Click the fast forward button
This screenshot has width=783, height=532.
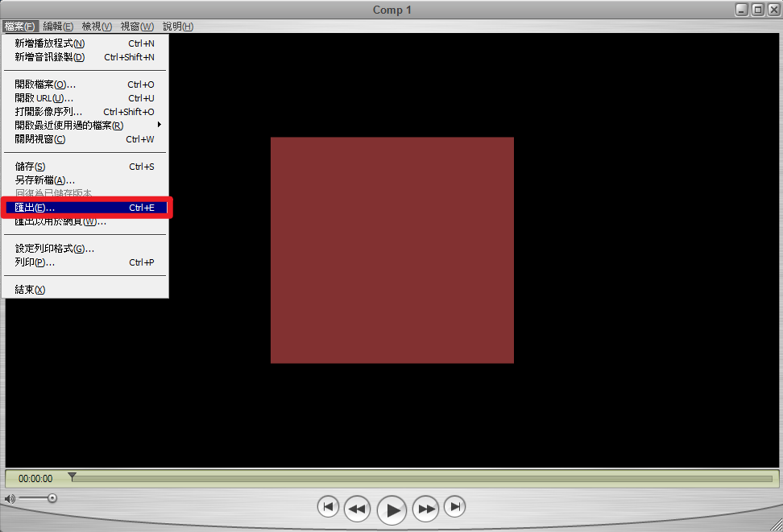tap(426, 509)
